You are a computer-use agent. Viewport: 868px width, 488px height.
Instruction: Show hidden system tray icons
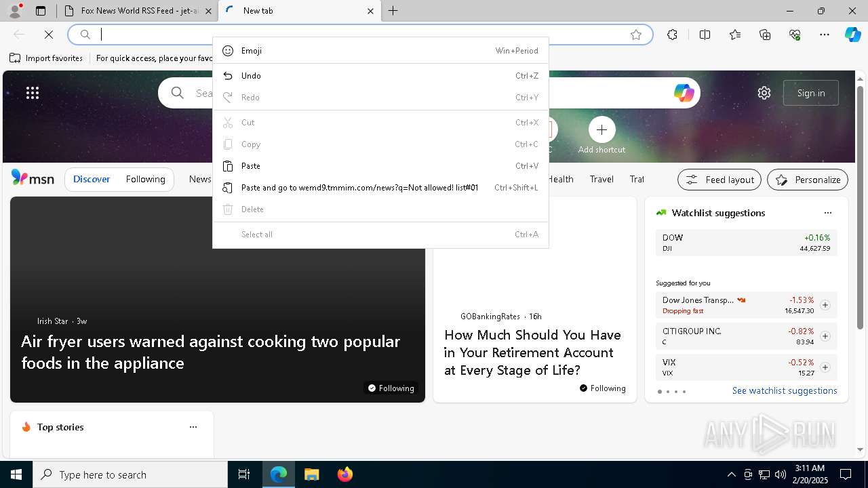731,474
